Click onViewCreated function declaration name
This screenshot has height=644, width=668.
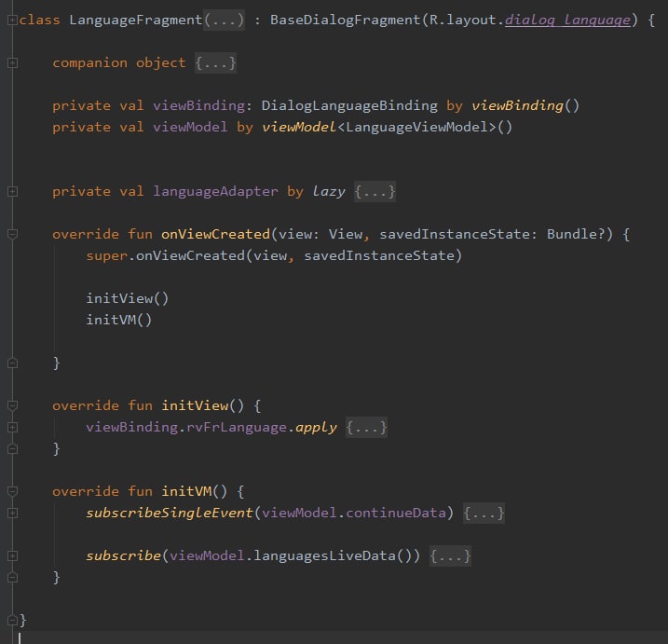coord(215,235)
